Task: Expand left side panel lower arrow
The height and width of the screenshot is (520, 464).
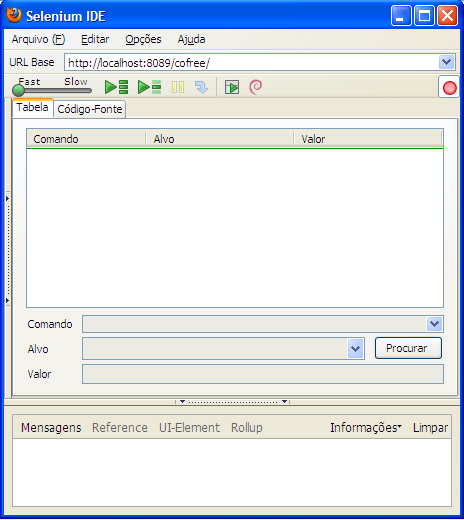Action: pos(7,301)
